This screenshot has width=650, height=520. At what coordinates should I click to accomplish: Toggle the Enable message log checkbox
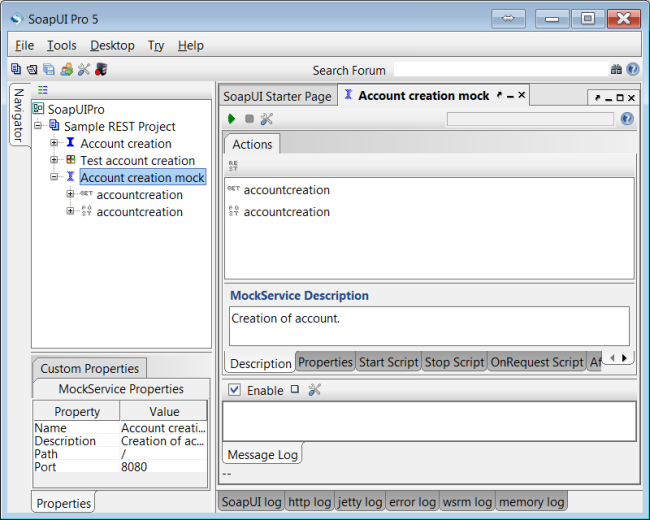click(x=234, y=390)
